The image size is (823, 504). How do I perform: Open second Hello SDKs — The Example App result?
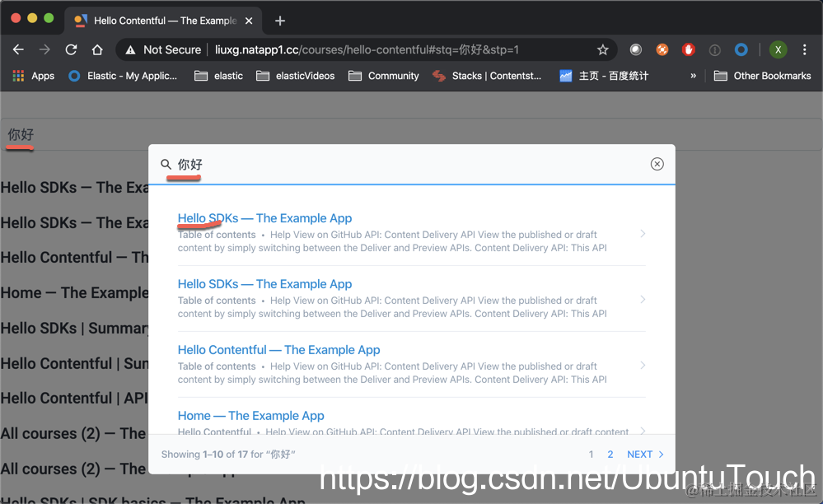click(264, 284)
